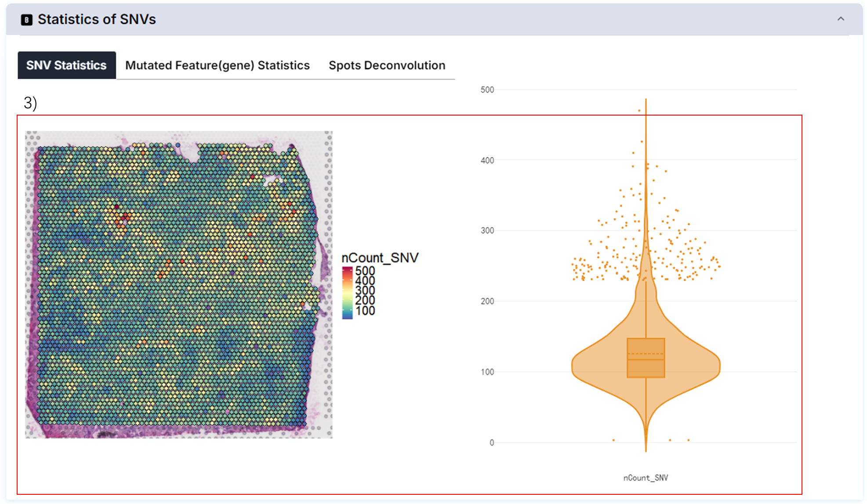The width and height of the screenshot is (867, 504).
Task: Click the Statistics of SNVs header title
Action: pos(97,19)
